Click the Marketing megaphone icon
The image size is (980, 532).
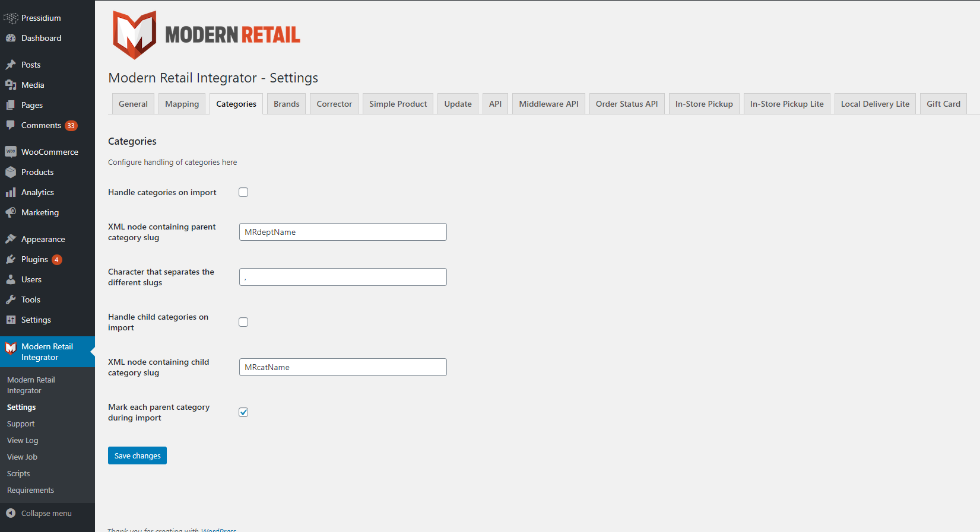coord(11,212)
